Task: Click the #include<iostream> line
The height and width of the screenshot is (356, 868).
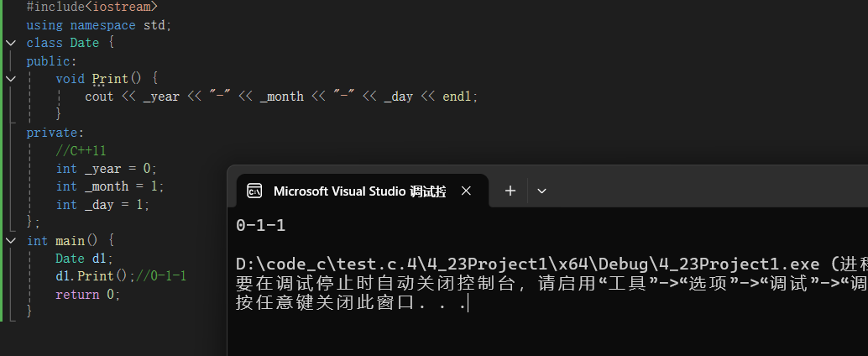Action: (92, 8)
